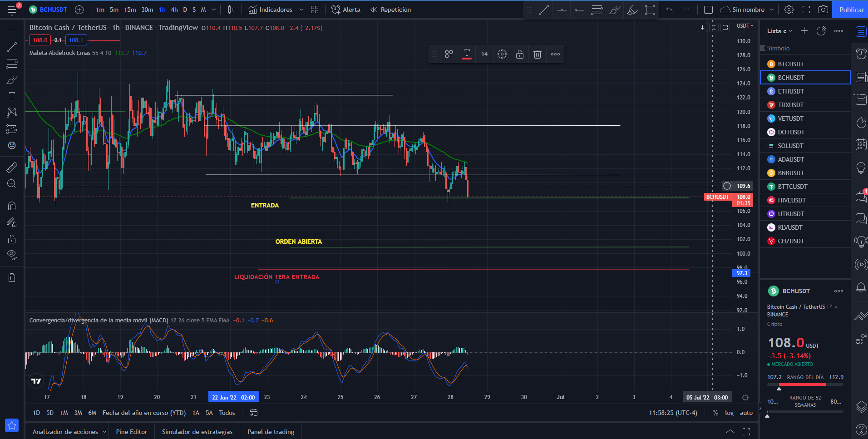This screenshot has height=439, width=868.
Task: Click the Publicar button
Action: pyautogui.click(x=851, y=10)
